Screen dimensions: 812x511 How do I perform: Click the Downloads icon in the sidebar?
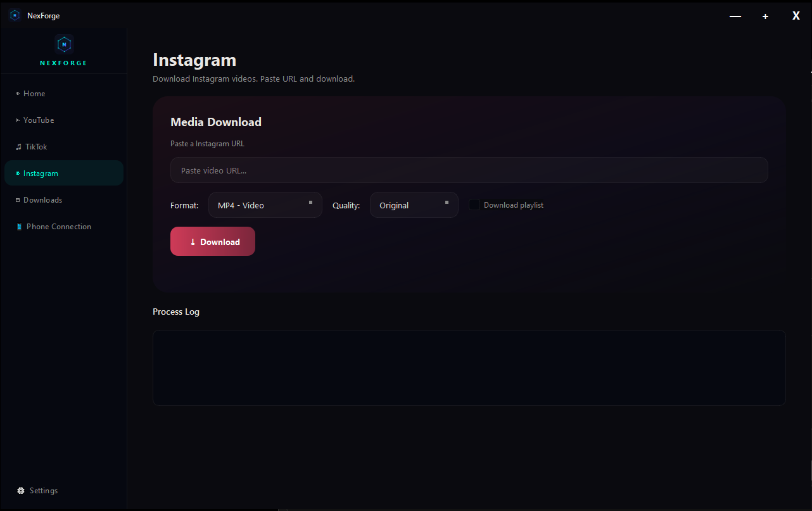click(x=18, y=200)
